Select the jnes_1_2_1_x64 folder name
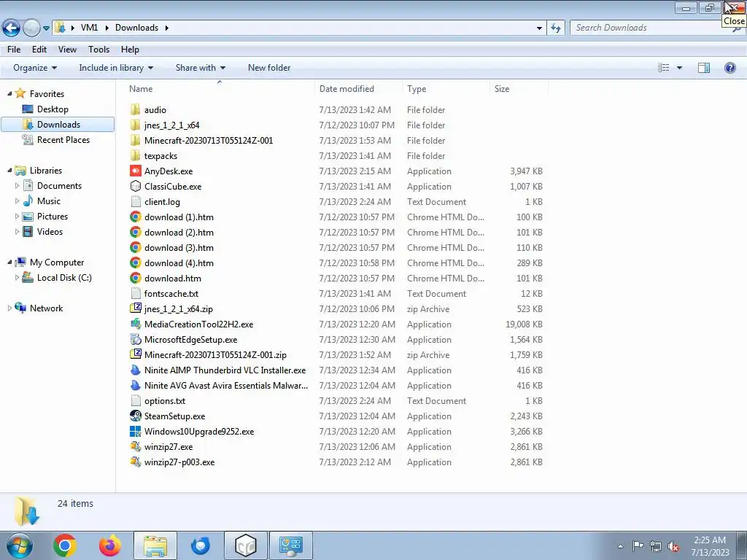747x560 pixels. point(172,125)
